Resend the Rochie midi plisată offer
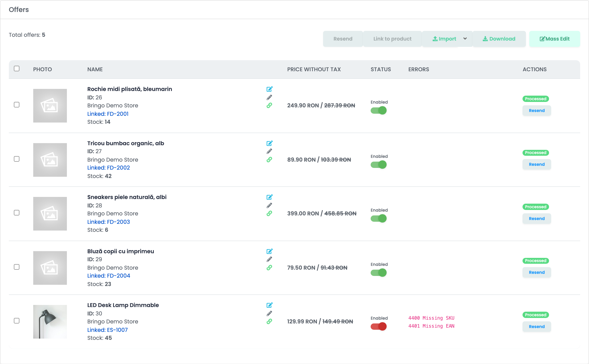The height and width of the screenshot is (364, 589). point(536,111)
